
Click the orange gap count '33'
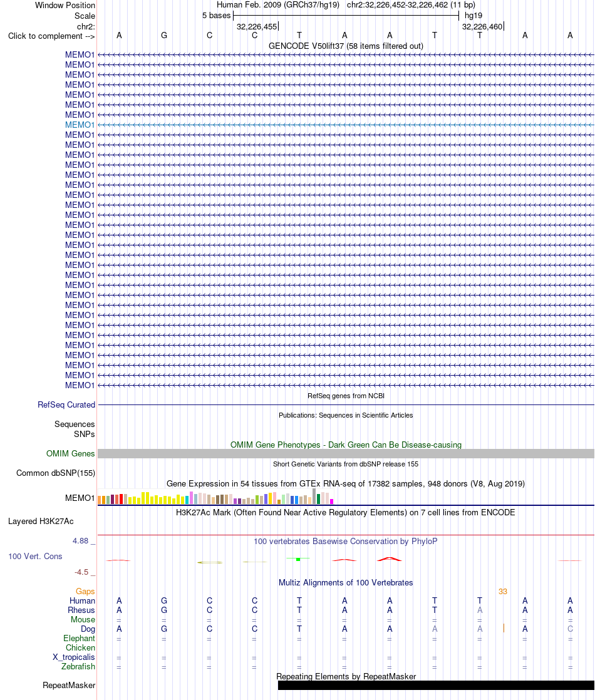point(503,592)
